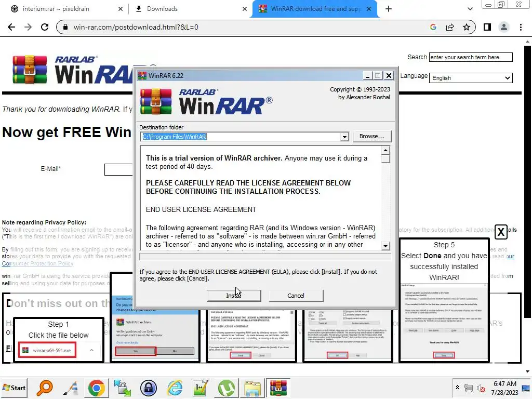Click the Step 1 download chevron

91,350
